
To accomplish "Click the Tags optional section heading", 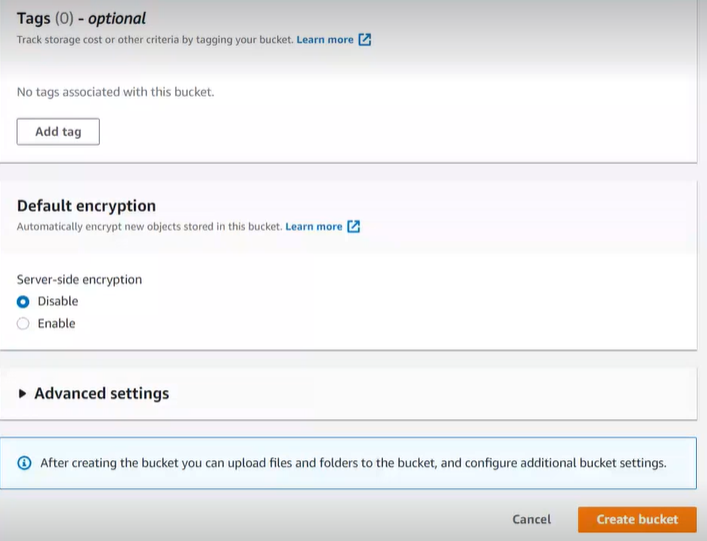I will [81, 18].
